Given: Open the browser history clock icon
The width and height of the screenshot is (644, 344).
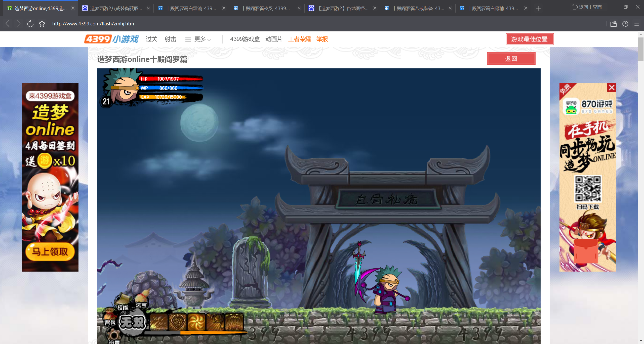Looking at the screenshot, I should tap(625, 24).
